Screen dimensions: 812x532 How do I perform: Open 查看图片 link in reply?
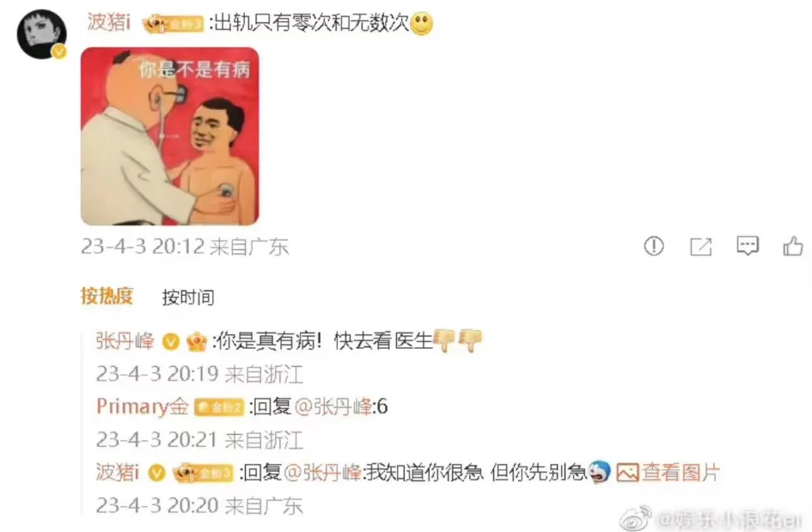tap(681, 473)
